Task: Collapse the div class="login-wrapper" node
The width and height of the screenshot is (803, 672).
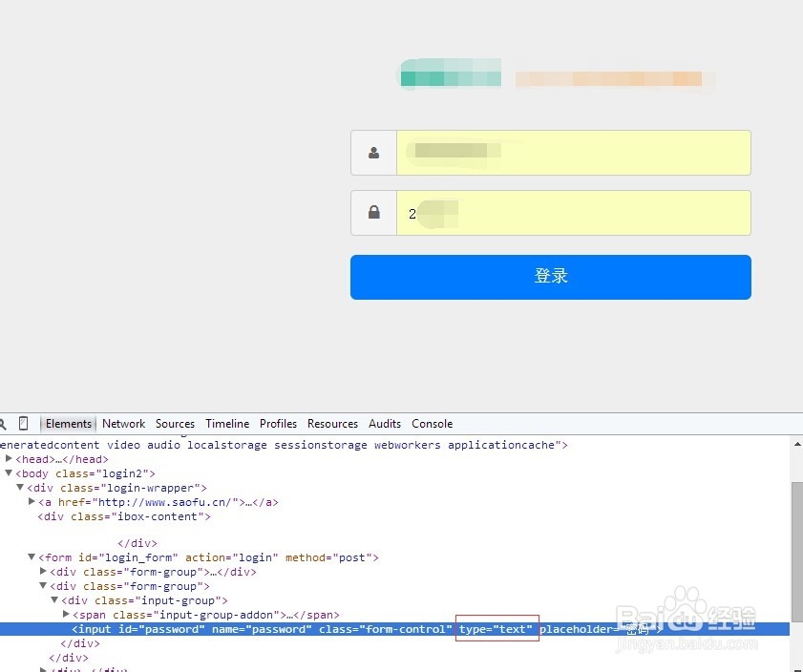Action: click(20, 487)
